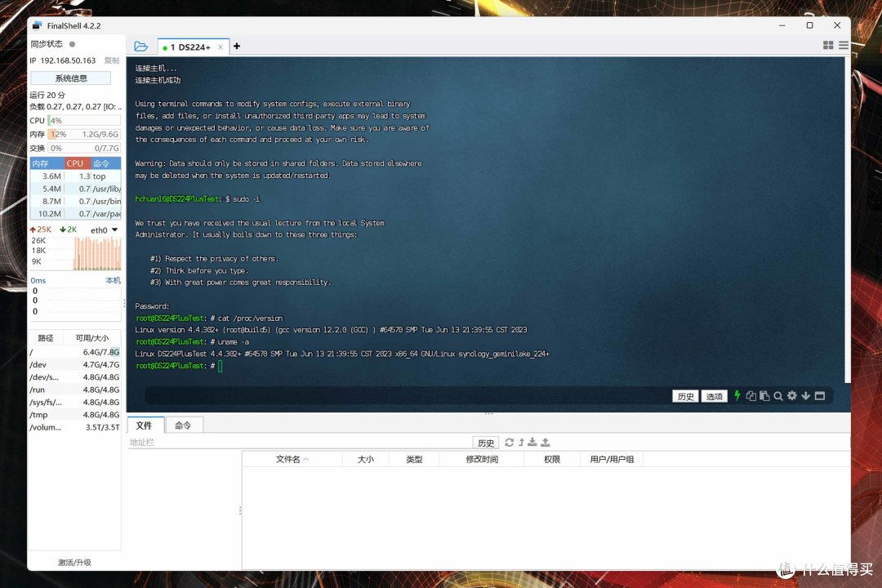Open terminal search with the magnifier icon
Image resolution: width=882 pixels, height=588 pixels.
pos(778,396)
